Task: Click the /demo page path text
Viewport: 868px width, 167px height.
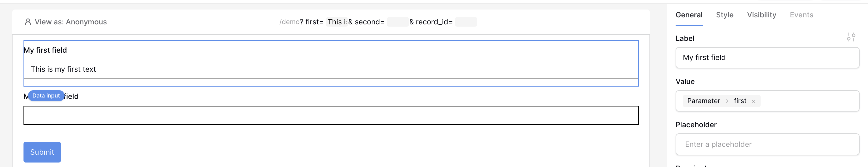Action: click(x=289, y=22)
